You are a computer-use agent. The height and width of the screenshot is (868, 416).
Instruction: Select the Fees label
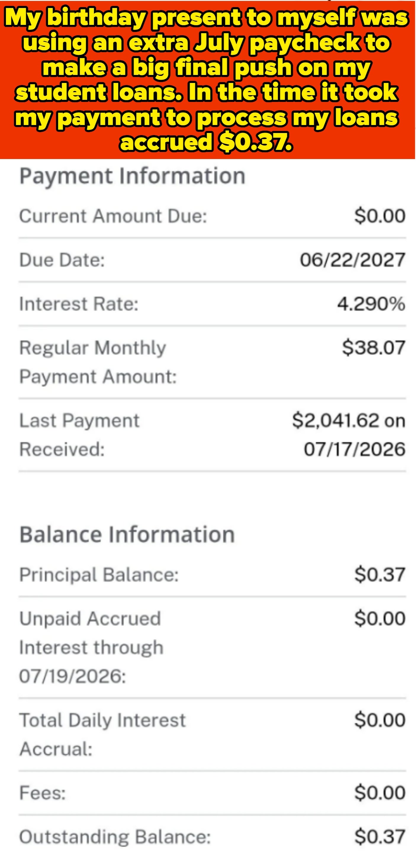(42, 793)
